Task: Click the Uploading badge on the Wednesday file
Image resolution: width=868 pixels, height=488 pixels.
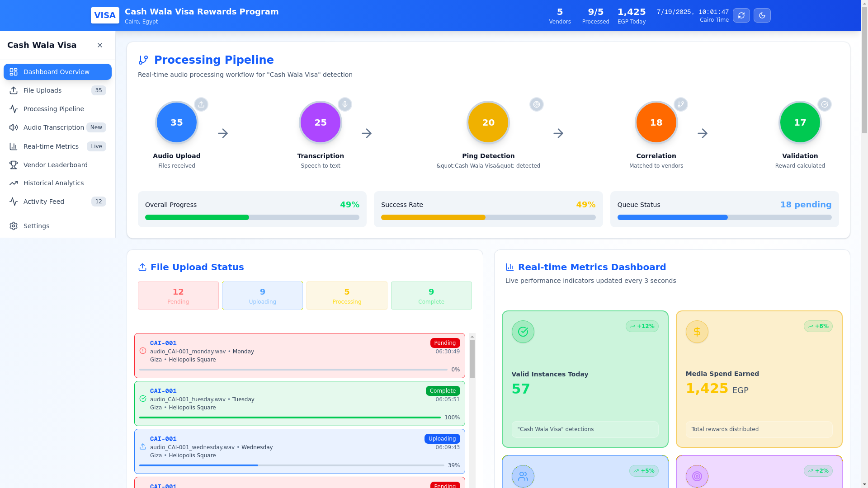Action: [442, 439]
